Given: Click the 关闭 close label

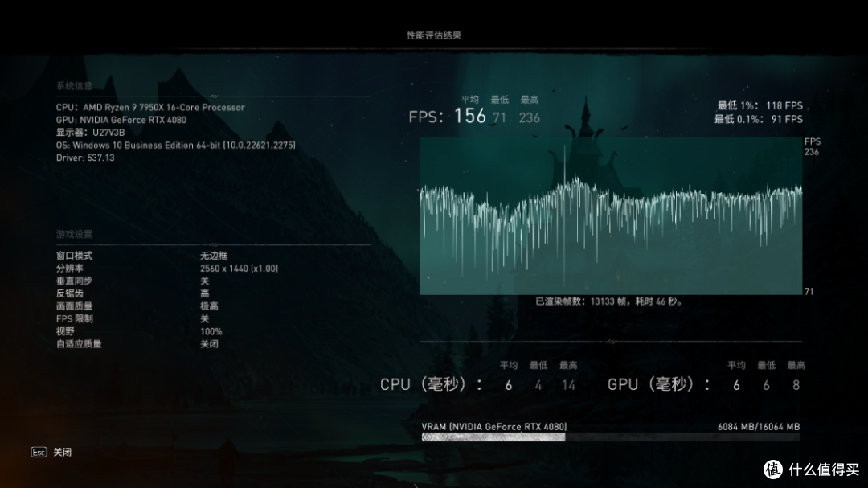Looking at the screenshot, I should tap(62, 453).
